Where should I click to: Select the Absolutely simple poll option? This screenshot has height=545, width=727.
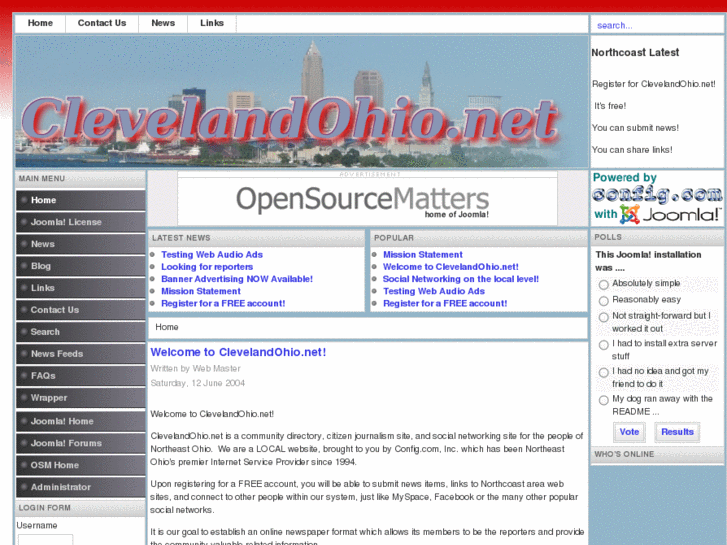pos(604,284)
